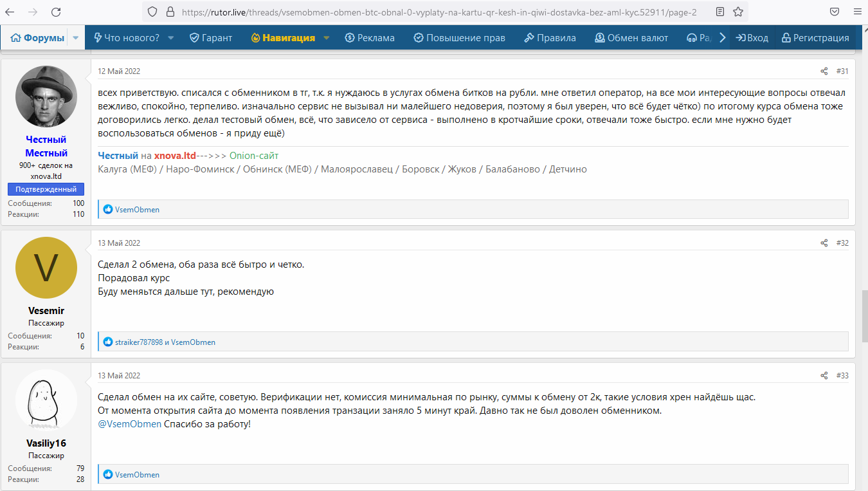Click the Firefox Pocket save icon
Screen dimensions: 868x491
coord(834,12)
